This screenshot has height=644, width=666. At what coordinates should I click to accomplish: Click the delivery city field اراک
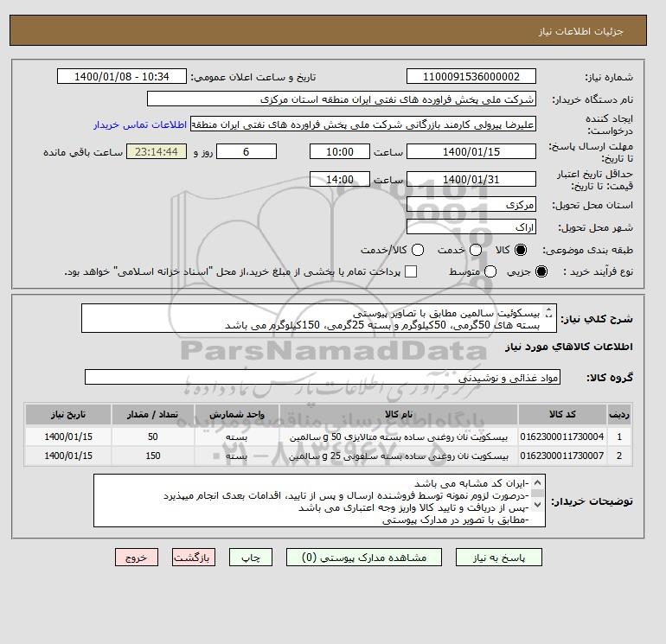[x=471, y=227]
